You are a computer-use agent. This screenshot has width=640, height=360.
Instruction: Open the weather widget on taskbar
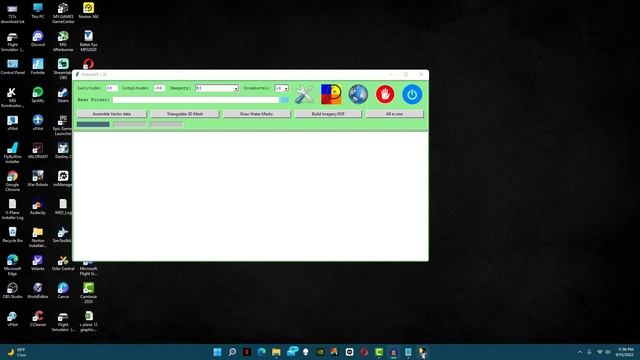pos(17,352)
